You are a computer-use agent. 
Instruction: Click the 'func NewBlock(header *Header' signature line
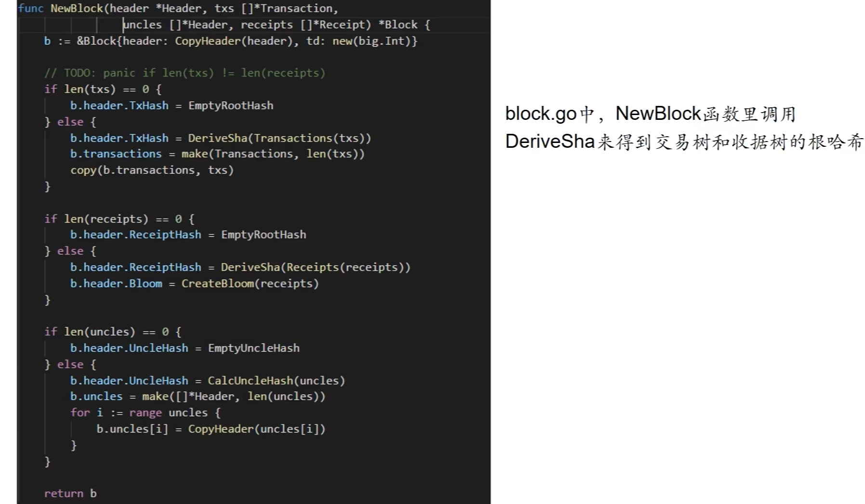pos(178,9)
